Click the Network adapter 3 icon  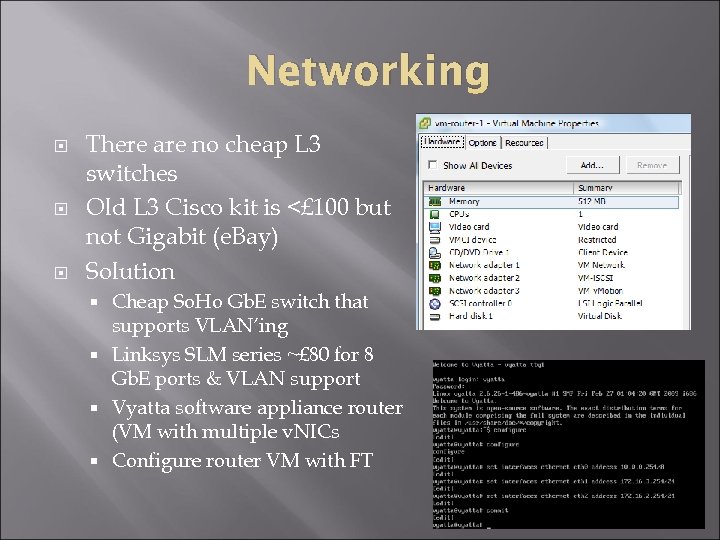434,291
